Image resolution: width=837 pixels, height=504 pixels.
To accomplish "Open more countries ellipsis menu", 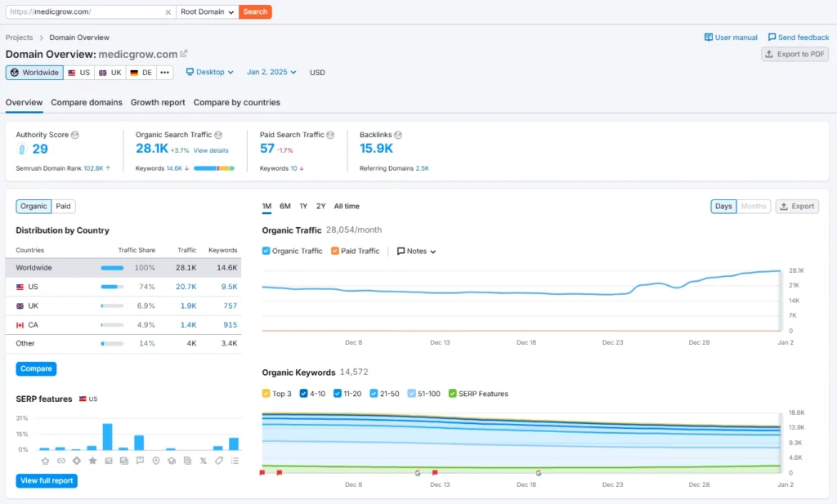I will click(164, 73).
